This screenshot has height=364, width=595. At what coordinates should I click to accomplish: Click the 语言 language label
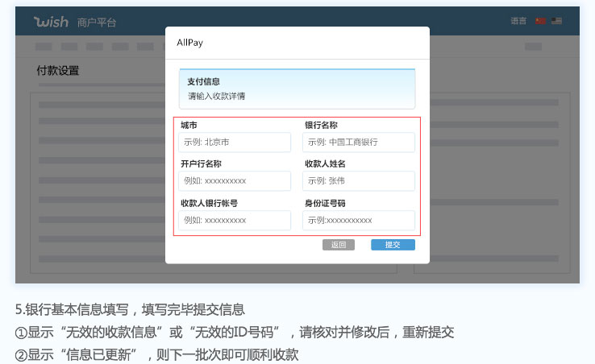[x=518, y=21]
